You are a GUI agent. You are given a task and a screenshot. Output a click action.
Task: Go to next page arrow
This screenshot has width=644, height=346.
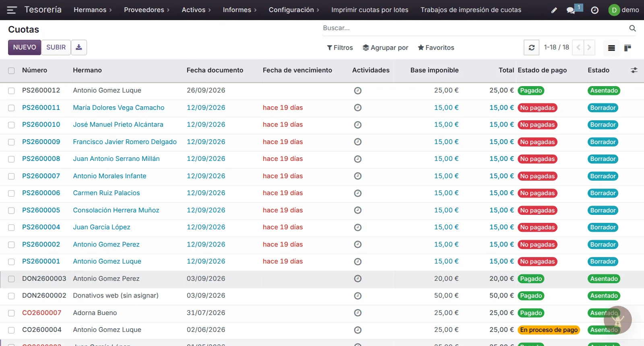tap(589, 47)
